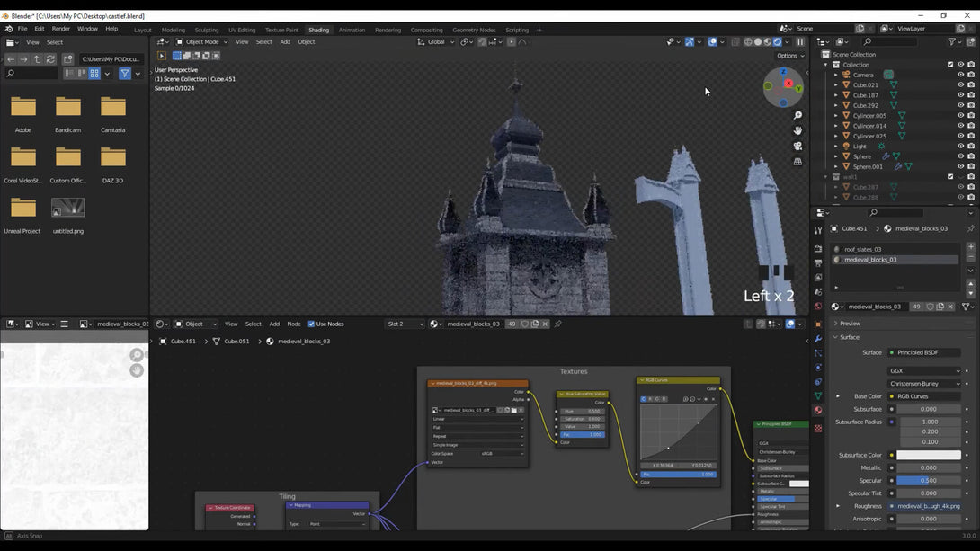The width and height of the screenshot is (980, 551).
Task: Open the viewport Options popover
Action: pyautogui.click(x=788, y=56)
